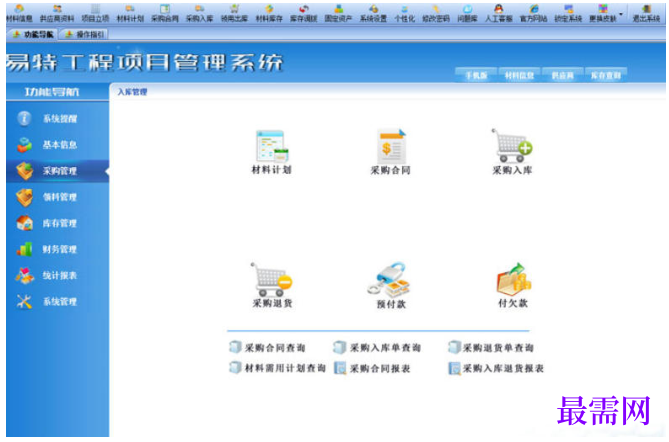This screenshot has height=442, width=669.
Task: Open the 采购合同报表 link
Action: tap(372, 368)
